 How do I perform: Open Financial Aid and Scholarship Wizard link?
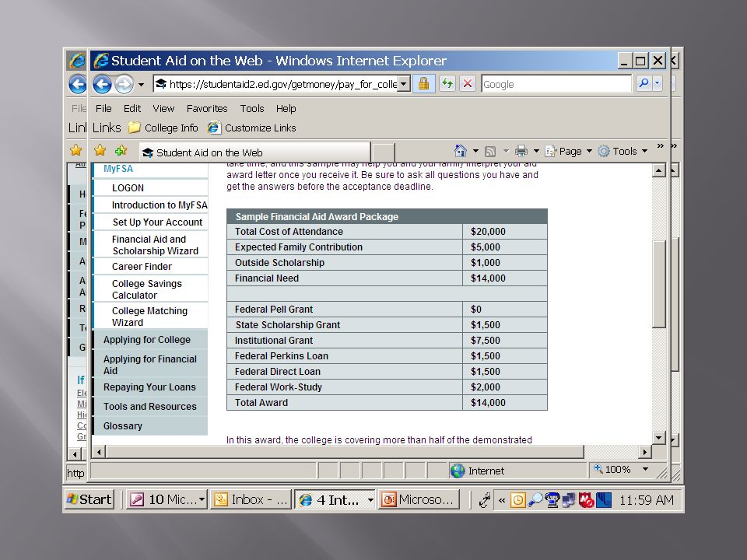(155, 245)
